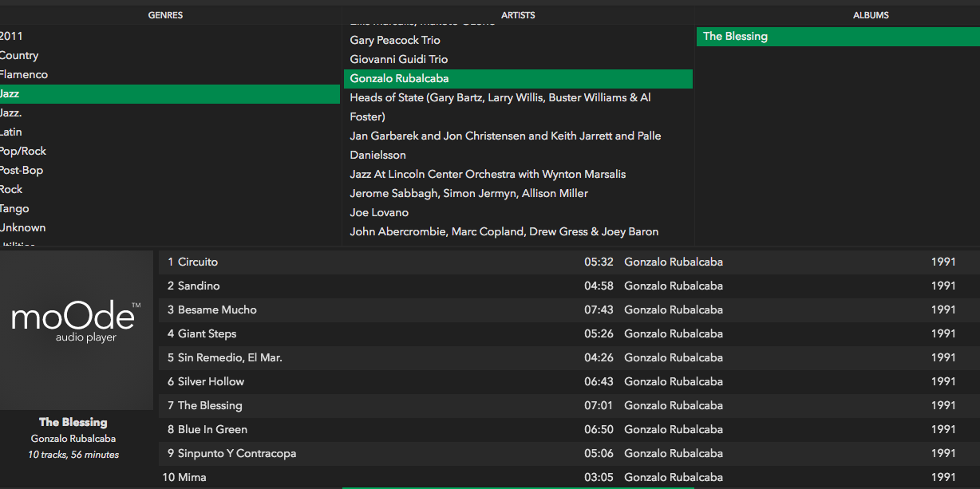Select The Blessing in albums list
Screen dimensions: 980x489
(x=838, y=37)
